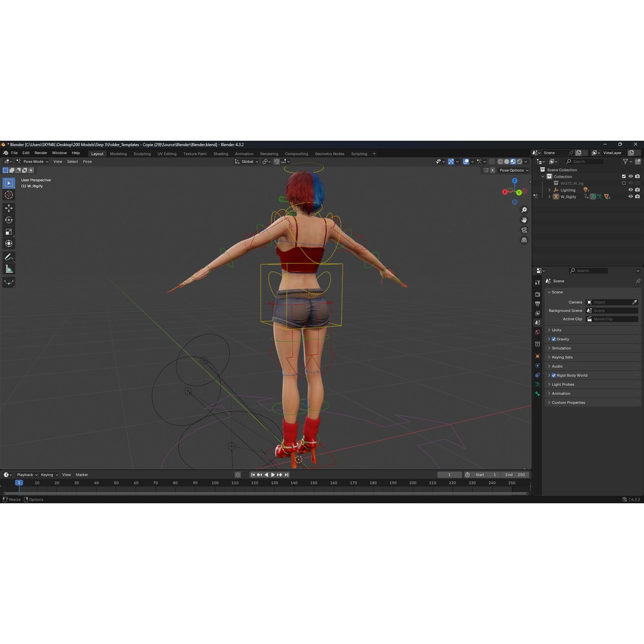644x644 pixels.
Task: Toggle show overlays button
Action: click(x=466, y=162)
